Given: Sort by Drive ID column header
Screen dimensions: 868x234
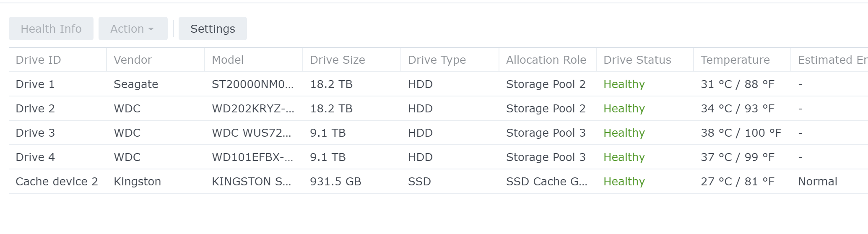Looking at the screenshot, I should point(39,60).
